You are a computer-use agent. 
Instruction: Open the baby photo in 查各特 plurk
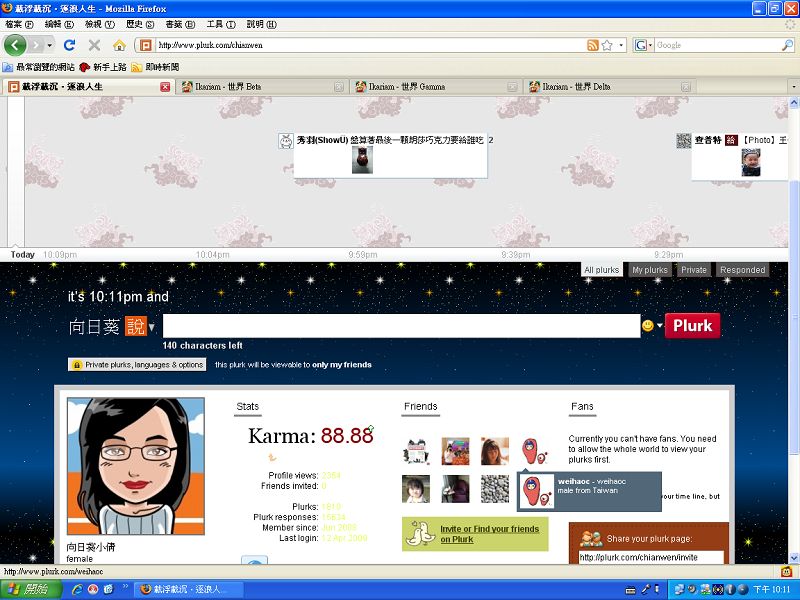click(751, 163)
